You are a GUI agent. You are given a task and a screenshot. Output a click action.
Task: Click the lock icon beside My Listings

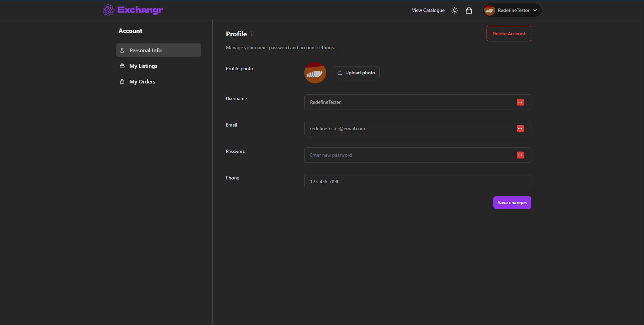click(x=122, y=66)
